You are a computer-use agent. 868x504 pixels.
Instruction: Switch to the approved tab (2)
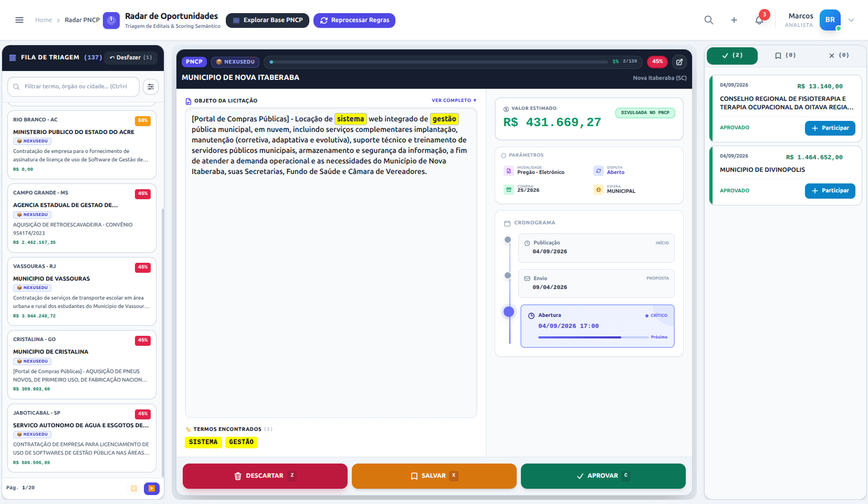(732, 56)
